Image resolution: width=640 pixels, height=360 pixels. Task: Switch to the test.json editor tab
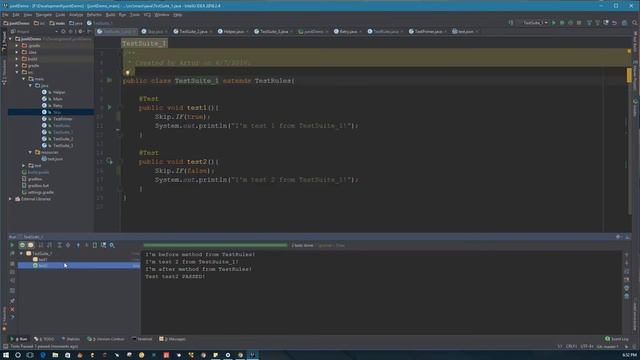[x=465, y=31]
